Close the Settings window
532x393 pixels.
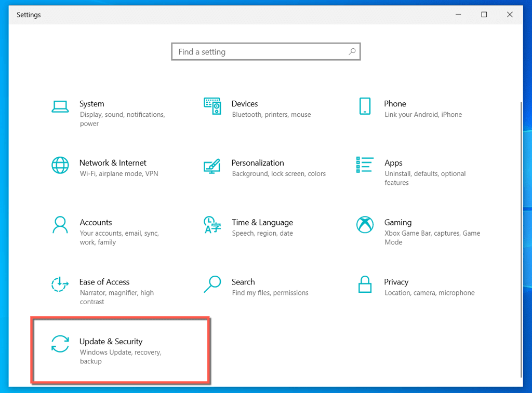click(510, 15)
